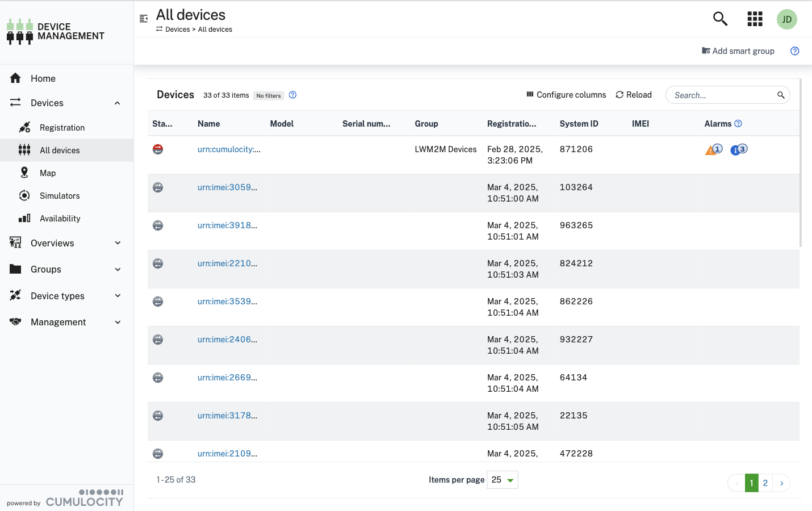The width and height of the screenshot is (812, 511).
Task: Click Add smart group
Action: point(738,51)
